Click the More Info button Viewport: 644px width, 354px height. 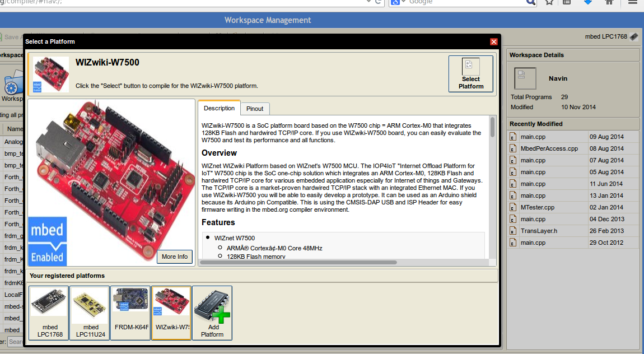tap(174, 256)
